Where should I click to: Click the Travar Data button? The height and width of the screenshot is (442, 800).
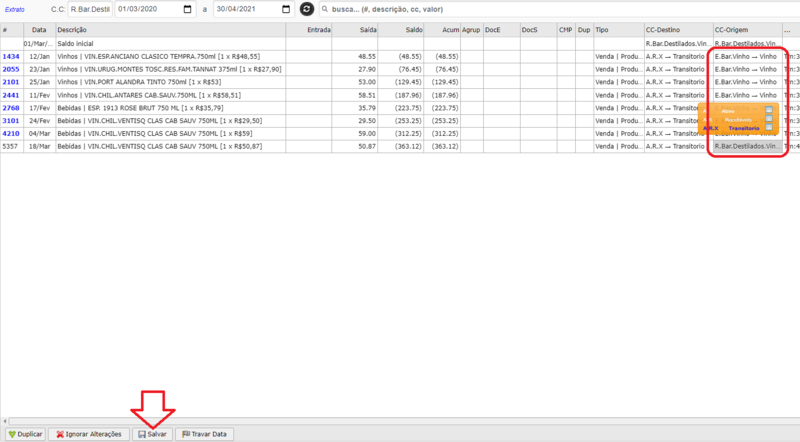[x=204, y=434]
